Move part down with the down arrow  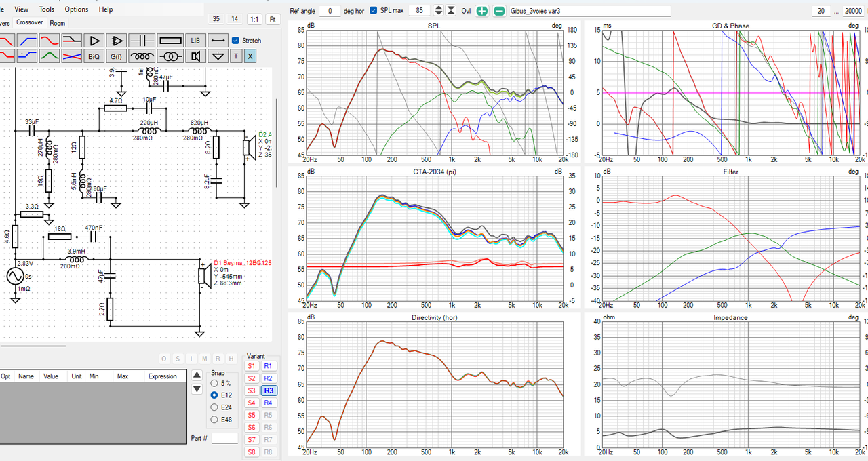[x=197, y=389]
